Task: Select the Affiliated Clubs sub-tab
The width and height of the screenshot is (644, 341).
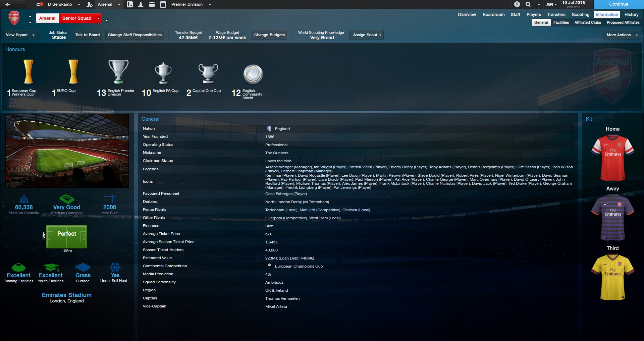Action: pos(587,22)
